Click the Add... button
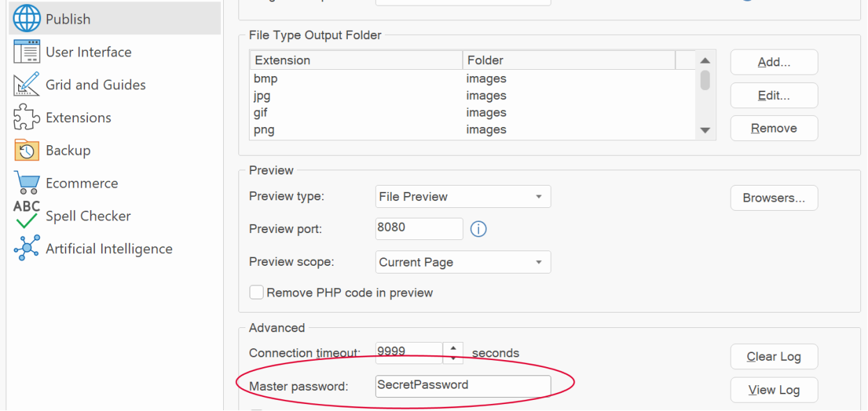Viewport: 868px width, 411px height. (x=774, y=62)
